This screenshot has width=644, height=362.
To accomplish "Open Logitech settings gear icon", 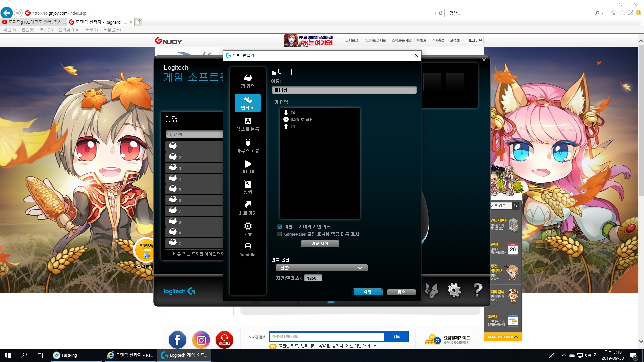I will pyautogui.click(x=454, y=290).
